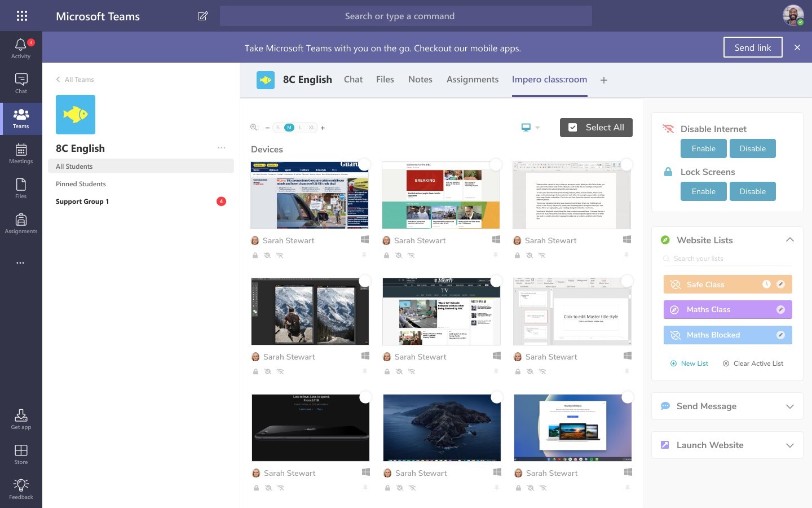812x508 pixels.
Task: Select the black iPhone page device circle
Action: [365, 397]
